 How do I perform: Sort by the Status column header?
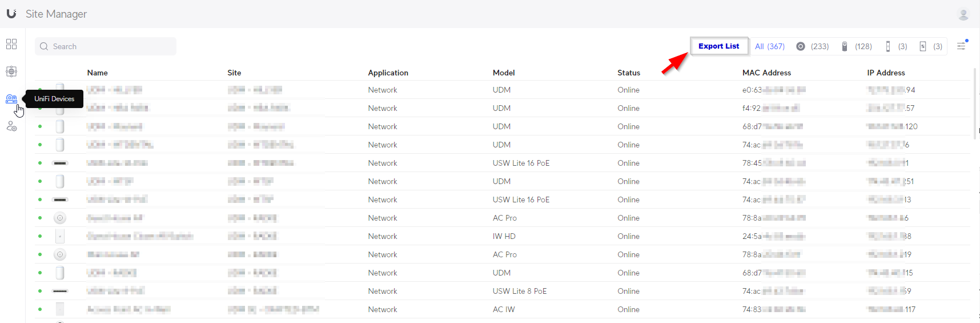[628, 73]
